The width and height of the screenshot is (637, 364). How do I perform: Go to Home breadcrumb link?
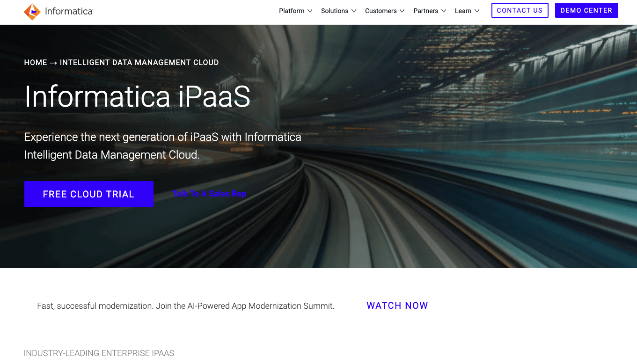tap(36, 62)
